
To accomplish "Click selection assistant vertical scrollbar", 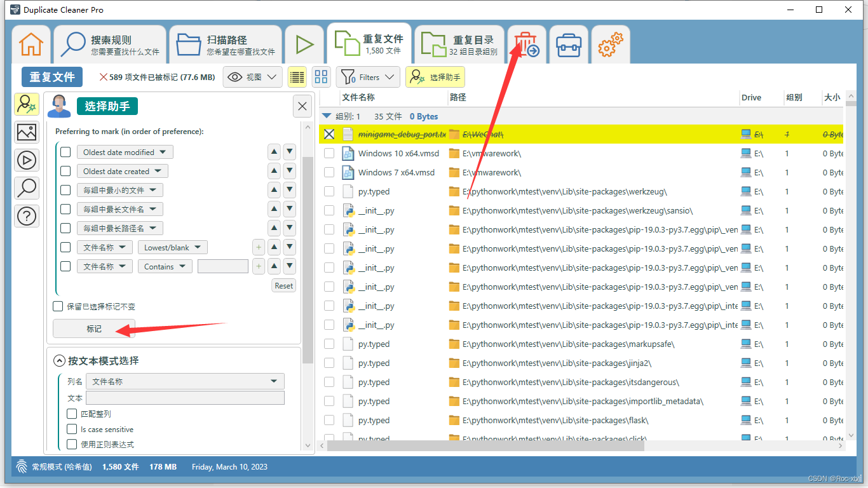I will click(308, 261).
